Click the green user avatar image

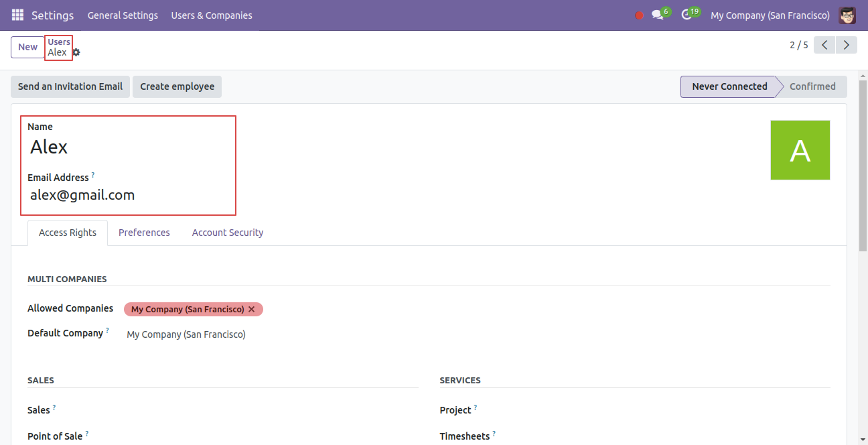pos(800,150)
